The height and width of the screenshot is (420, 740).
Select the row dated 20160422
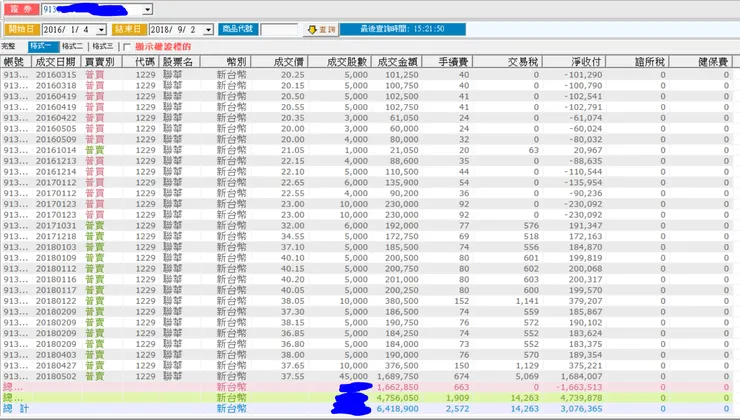[367, 118]
